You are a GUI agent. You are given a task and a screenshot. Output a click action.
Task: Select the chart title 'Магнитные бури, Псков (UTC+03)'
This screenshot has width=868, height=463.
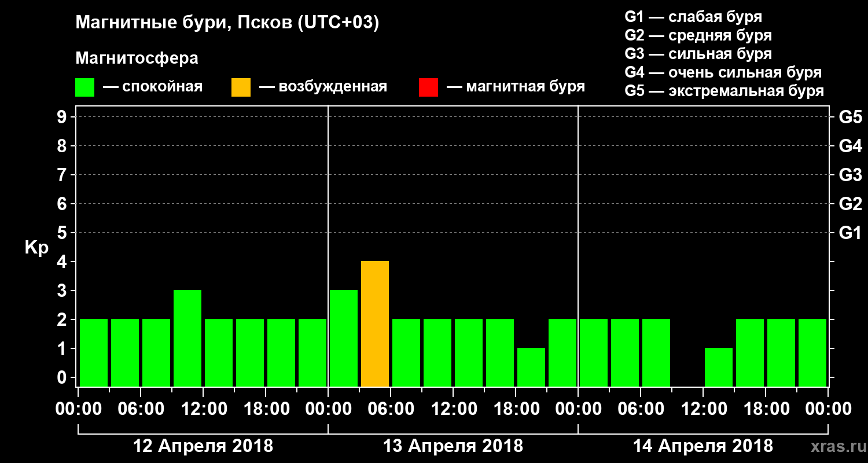coord(227,23)
